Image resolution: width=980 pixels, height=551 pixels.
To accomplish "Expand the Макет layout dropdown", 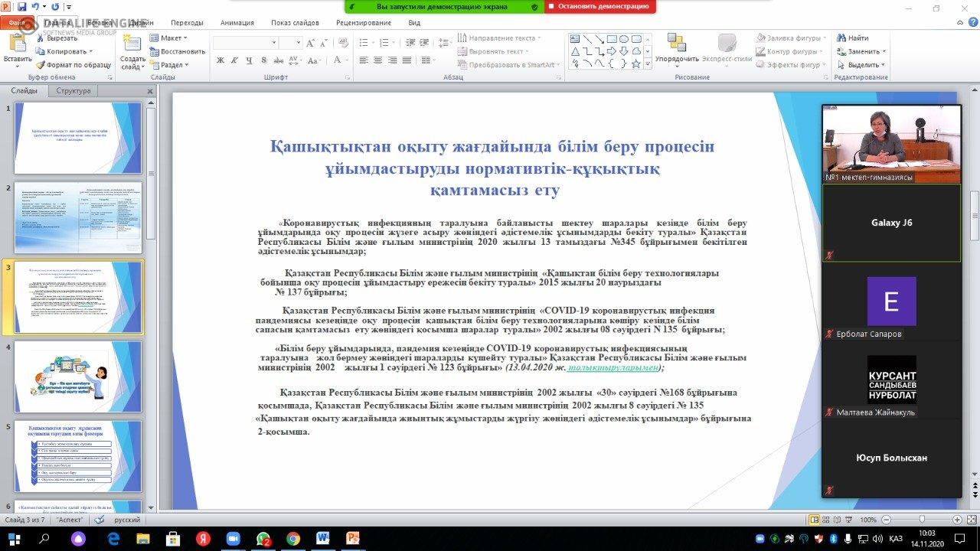I will 168,37.
